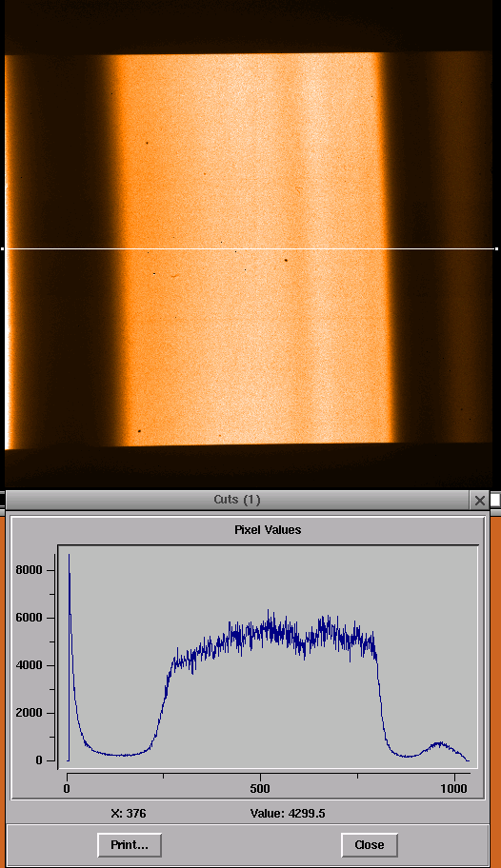Click the 500 tick label on X axis
The image size is (501, 868).
(x=260, y=788)
